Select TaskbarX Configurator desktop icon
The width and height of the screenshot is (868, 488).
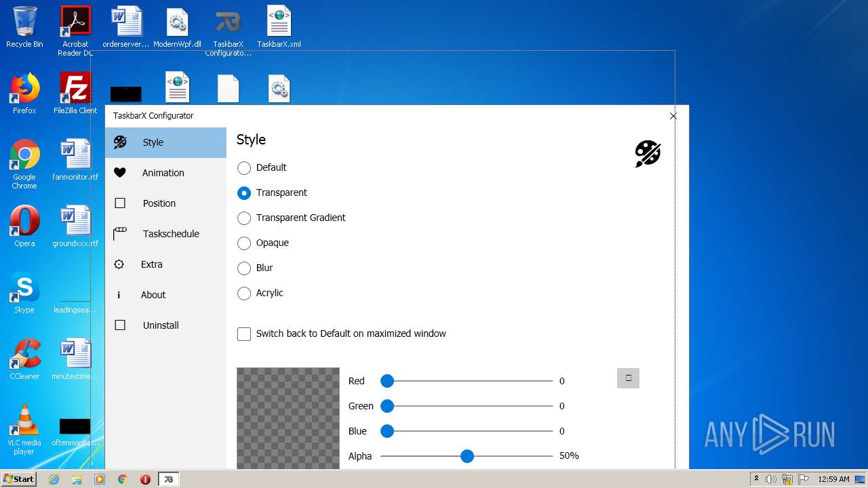tap(228, 31)
